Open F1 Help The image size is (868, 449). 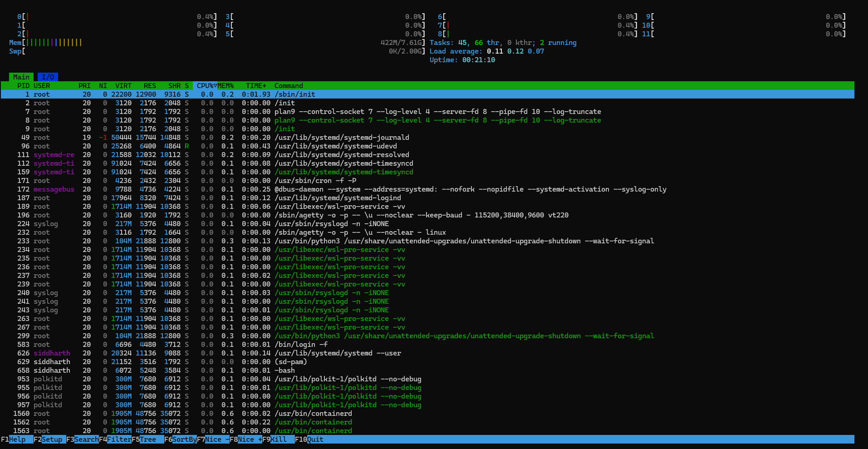coord(17,439)
